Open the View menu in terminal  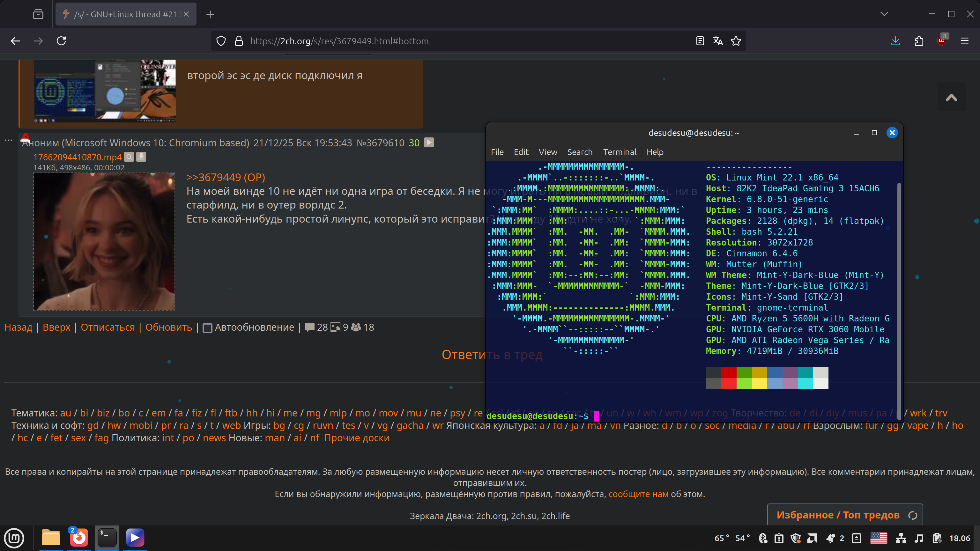click(x=547, y=152)
